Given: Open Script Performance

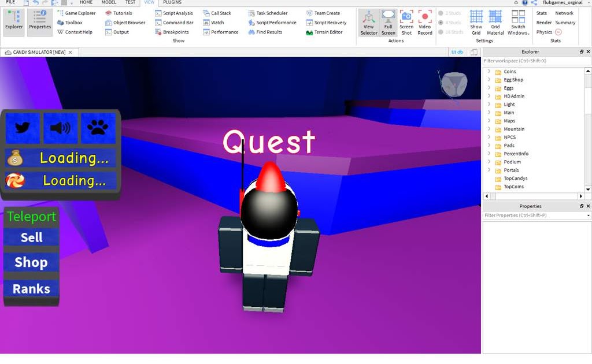Looking at the screenshot, I should pos(272,23).
